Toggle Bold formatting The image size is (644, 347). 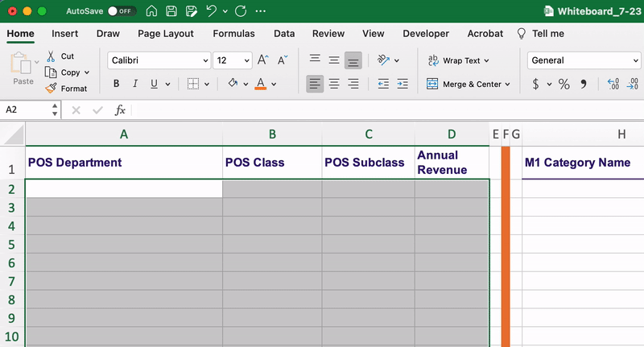(116, 84)
